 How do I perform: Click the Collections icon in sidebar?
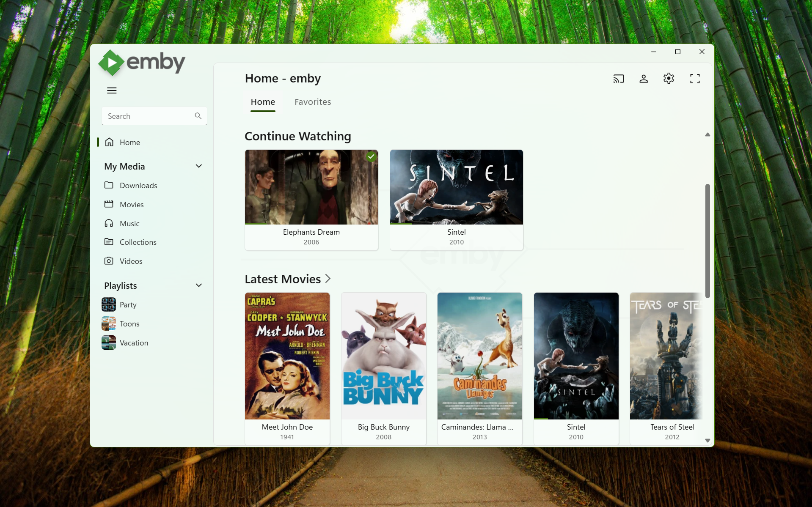pyautogui.click(x=109, y=242)
